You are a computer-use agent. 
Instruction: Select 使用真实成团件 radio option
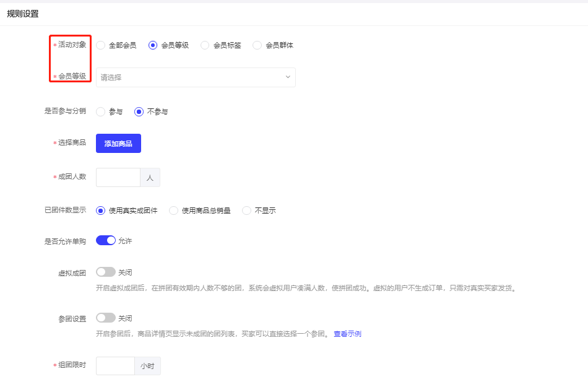click(x=126, y=211)
